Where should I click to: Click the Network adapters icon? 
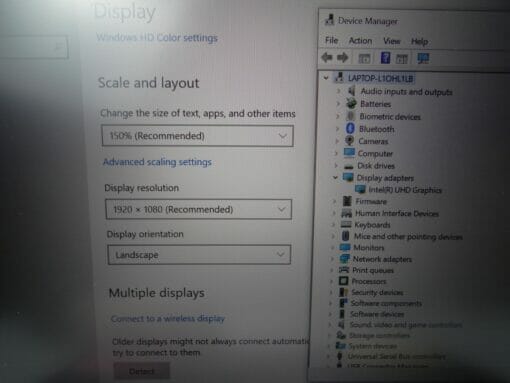(x=344, y=259)
